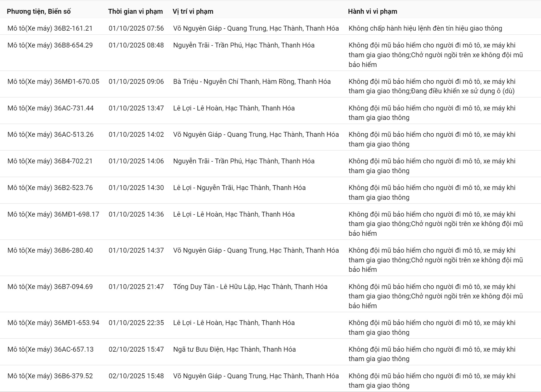Screen dimensions: 541x392
Task: Click the 01/10/2025 14:37 violation time
Action: coord(136,250)
